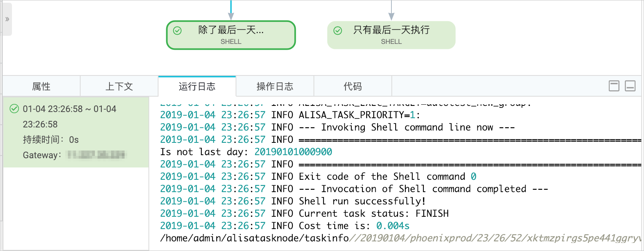644x251 pixels.
Task: Switch to the 上下文 tab
Action: click(119, 86)
